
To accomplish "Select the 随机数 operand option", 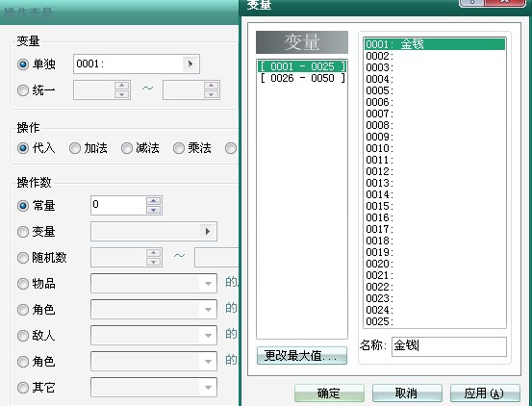I will [x=23, y=258].
